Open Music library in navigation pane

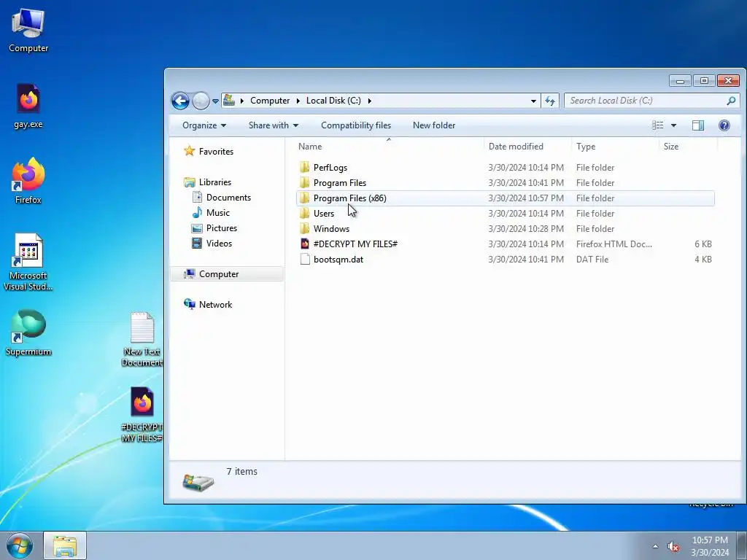coord(211,213)
